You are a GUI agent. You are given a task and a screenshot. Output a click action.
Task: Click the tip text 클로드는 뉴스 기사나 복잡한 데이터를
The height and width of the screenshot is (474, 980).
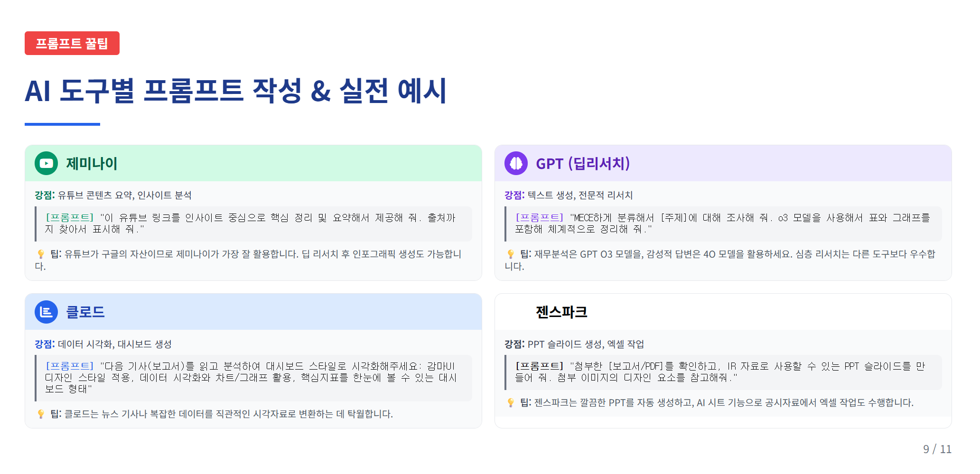(x=229, y=414)
